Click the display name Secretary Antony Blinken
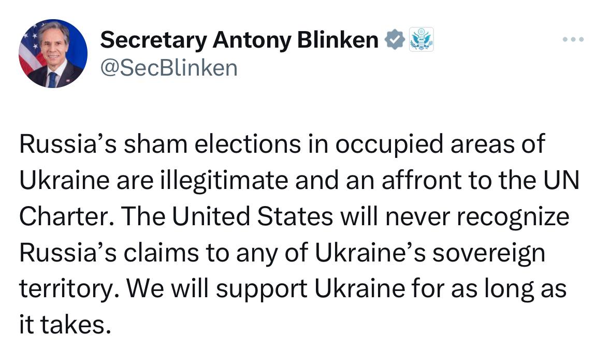Viewport: 594px width, 364px height. coord(239,40)
